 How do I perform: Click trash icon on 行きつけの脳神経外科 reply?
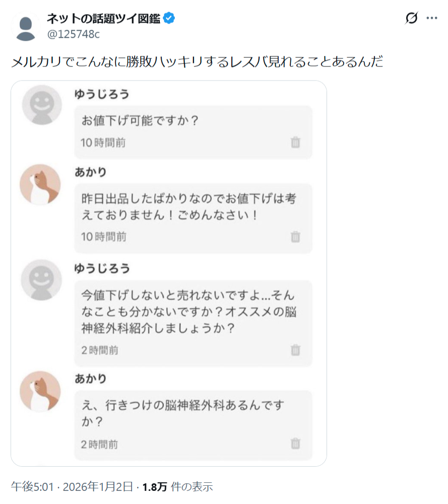295,444
